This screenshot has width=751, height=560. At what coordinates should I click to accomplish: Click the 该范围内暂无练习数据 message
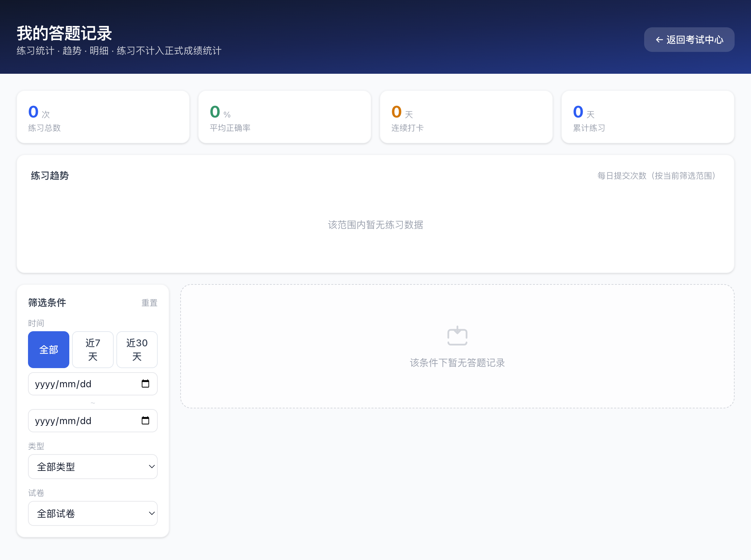tap(375, 225)
